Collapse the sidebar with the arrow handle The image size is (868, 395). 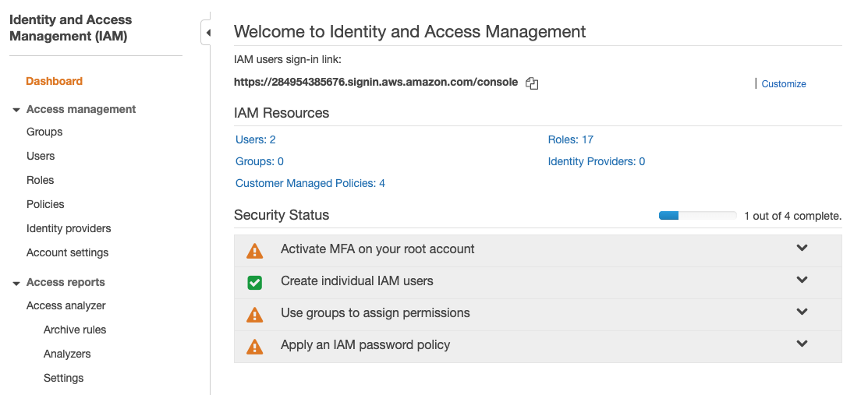point(207,33)
